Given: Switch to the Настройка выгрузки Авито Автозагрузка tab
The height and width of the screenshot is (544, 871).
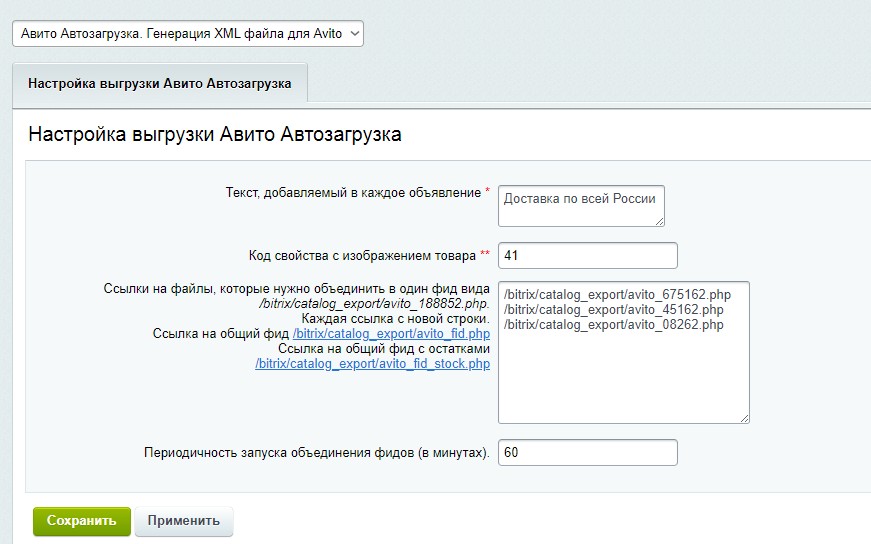Looking at the screenshot, I should (160, 84).
